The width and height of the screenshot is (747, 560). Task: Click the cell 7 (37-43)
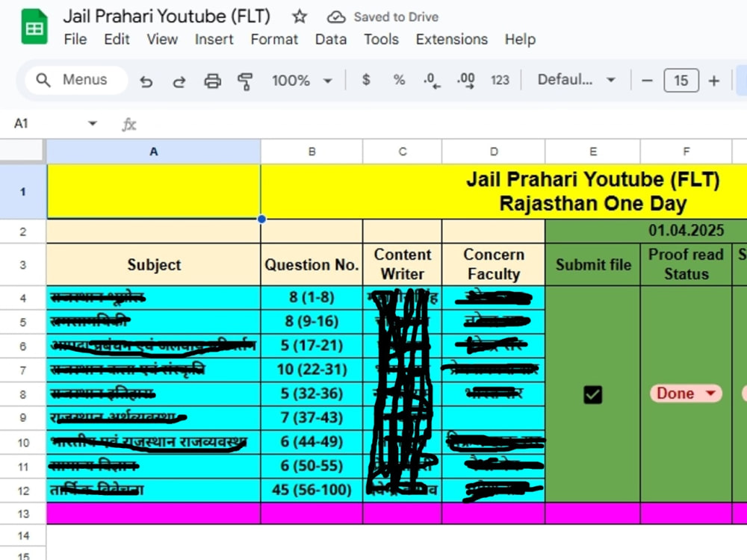click(x=311, y=418)
